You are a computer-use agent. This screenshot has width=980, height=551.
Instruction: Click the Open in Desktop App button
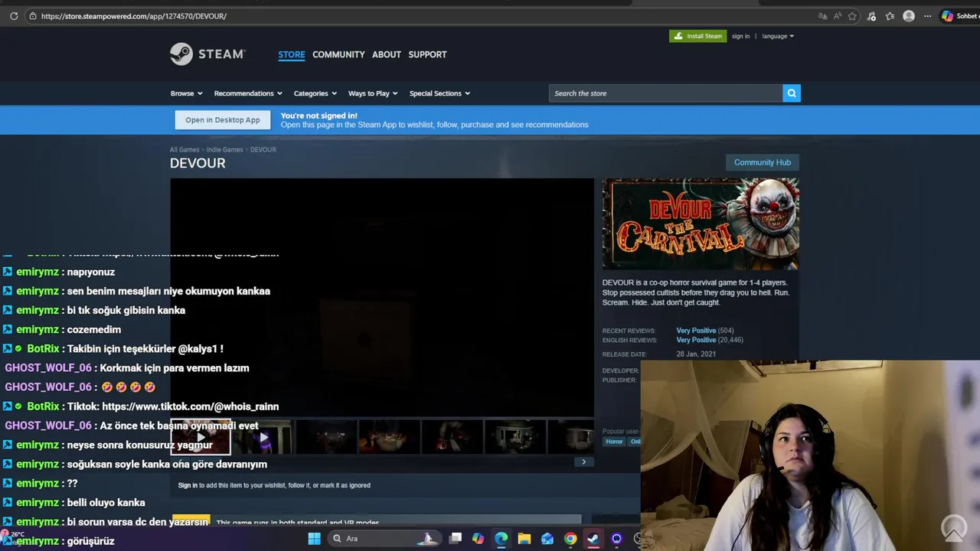point(223,120)
